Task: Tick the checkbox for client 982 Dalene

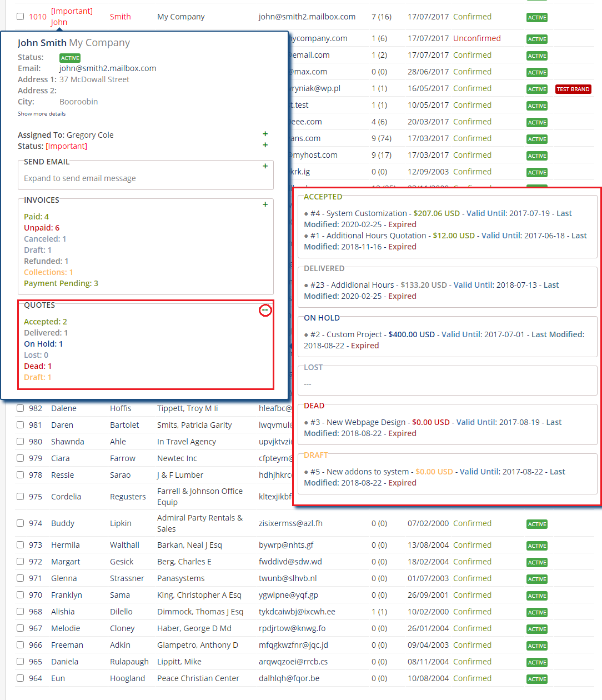Action: coord(20,408)
